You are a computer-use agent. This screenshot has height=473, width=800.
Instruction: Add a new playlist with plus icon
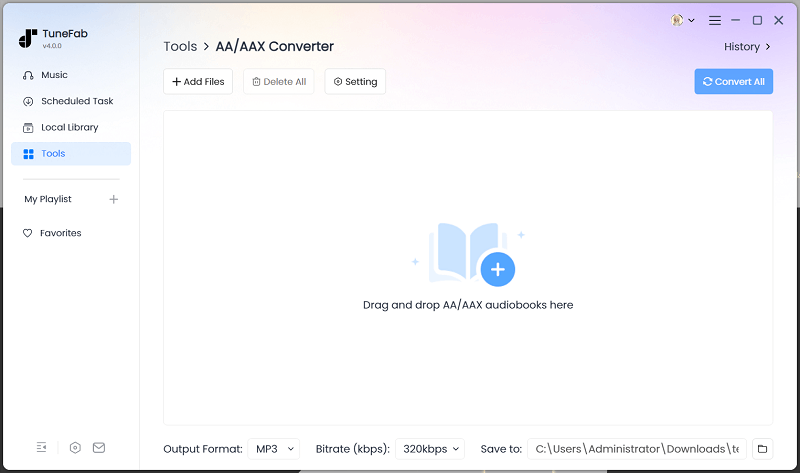113,199
